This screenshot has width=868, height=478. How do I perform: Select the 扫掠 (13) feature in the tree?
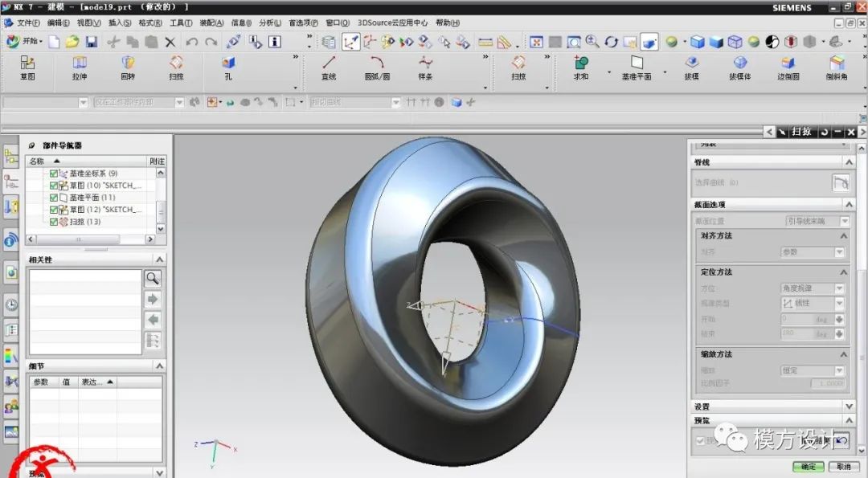[x=84, y=222]
